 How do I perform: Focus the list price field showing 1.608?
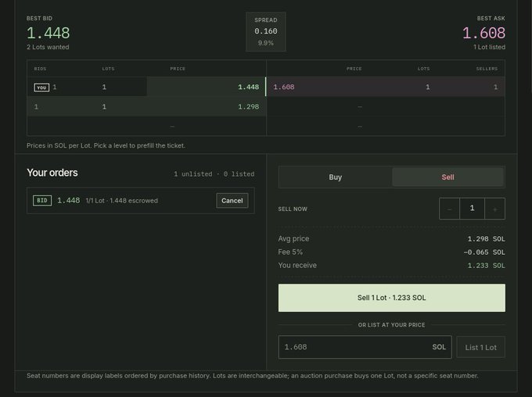pyautogui.click(x=365, y=347)
